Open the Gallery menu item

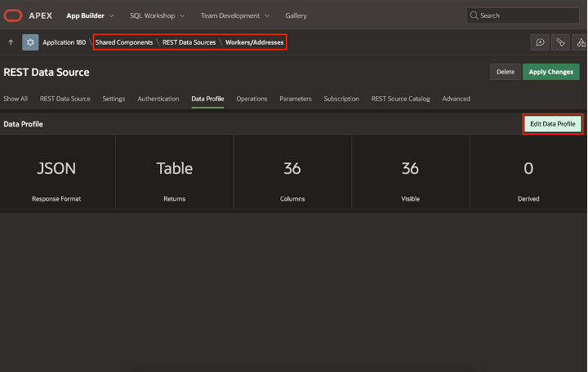296,15
